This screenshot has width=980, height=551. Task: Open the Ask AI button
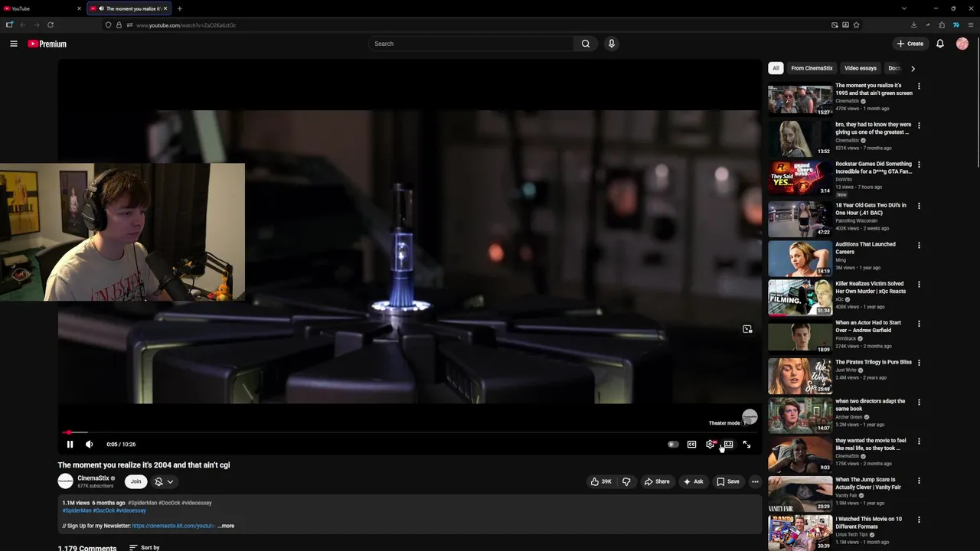point(693,481)
